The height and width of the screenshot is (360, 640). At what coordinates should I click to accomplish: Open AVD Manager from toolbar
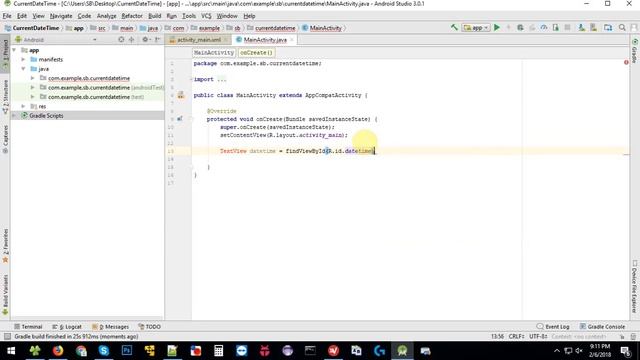coord(582,27)
